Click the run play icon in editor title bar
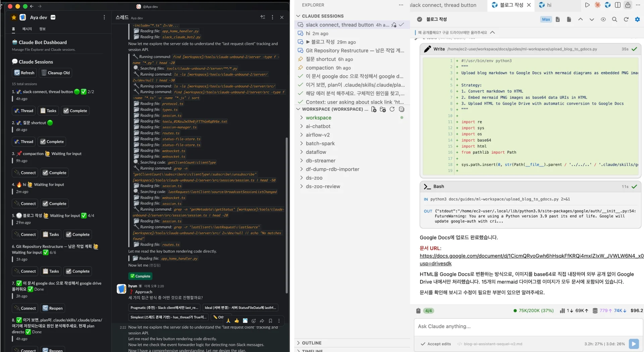644x352 pixels. pos(587,5)
